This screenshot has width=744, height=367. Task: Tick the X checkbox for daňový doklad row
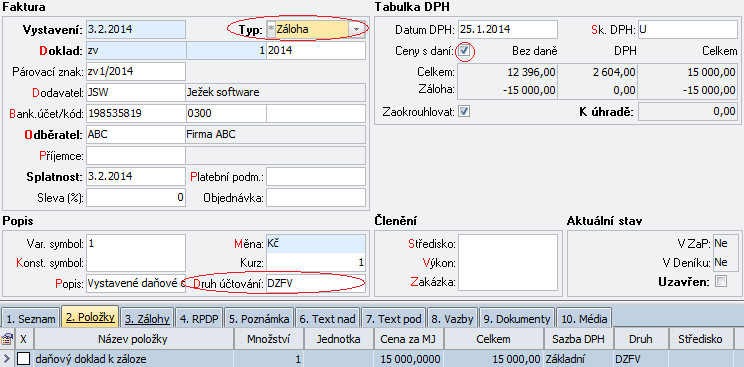tap(23, 359)
